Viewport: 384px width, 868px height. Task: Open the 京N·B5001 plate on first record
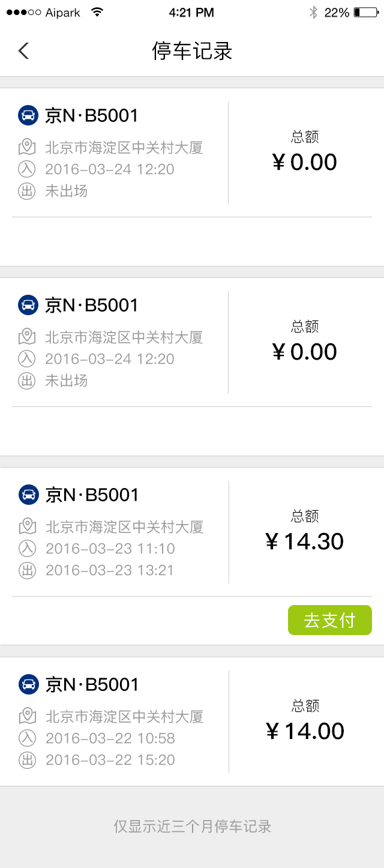[90, 115]
